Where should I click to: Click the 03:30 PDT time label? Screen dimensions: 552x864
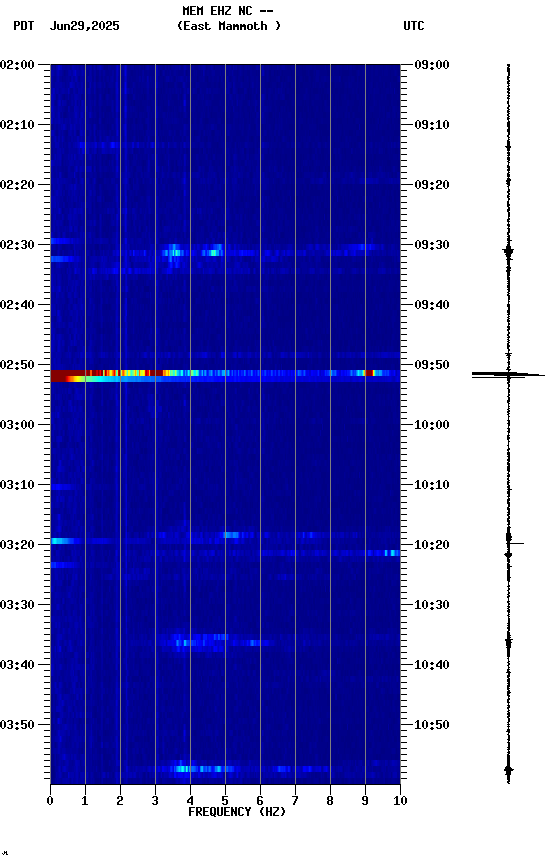17,605
